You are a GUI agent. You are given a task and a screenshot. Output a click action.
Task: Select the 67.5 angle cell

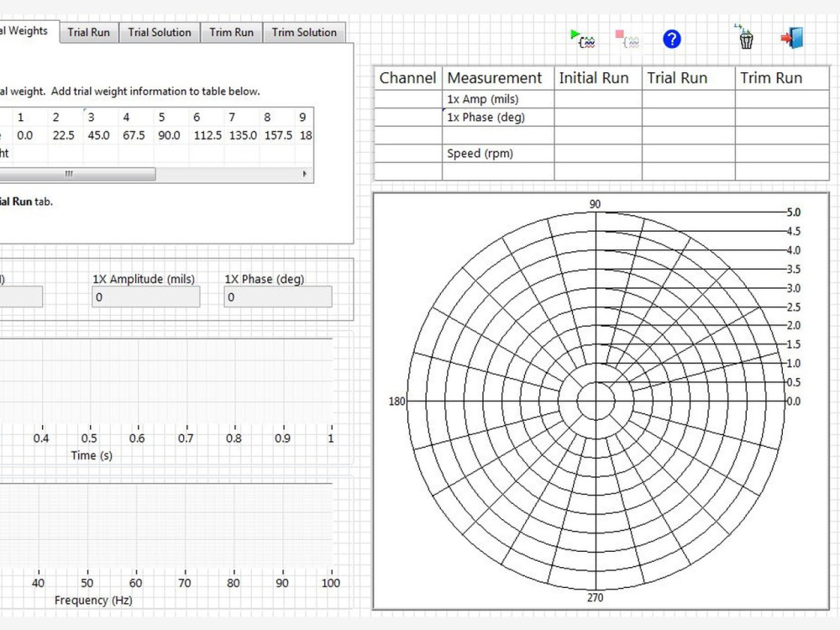[x=134, y=135]
